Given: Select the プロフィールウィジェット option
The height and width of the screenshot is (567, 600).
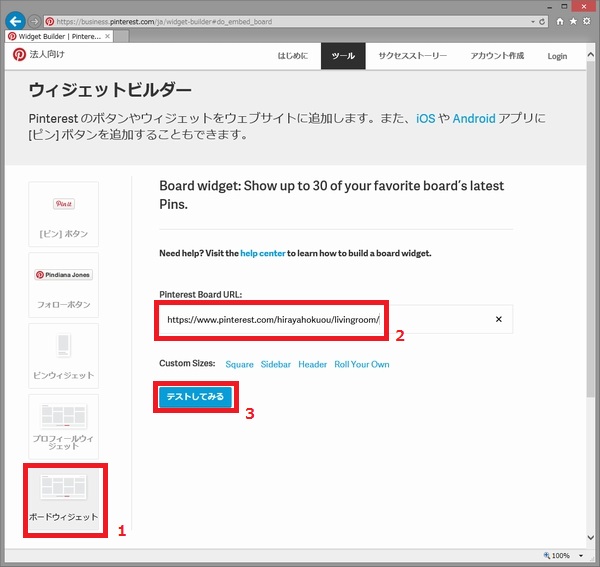Looking at the screenshot, I should point(64,426).
